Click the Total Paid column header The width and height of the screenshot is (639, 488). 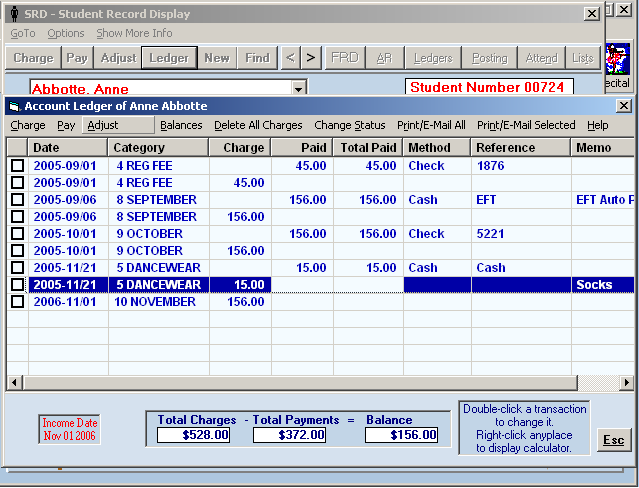tap(368, 148)
